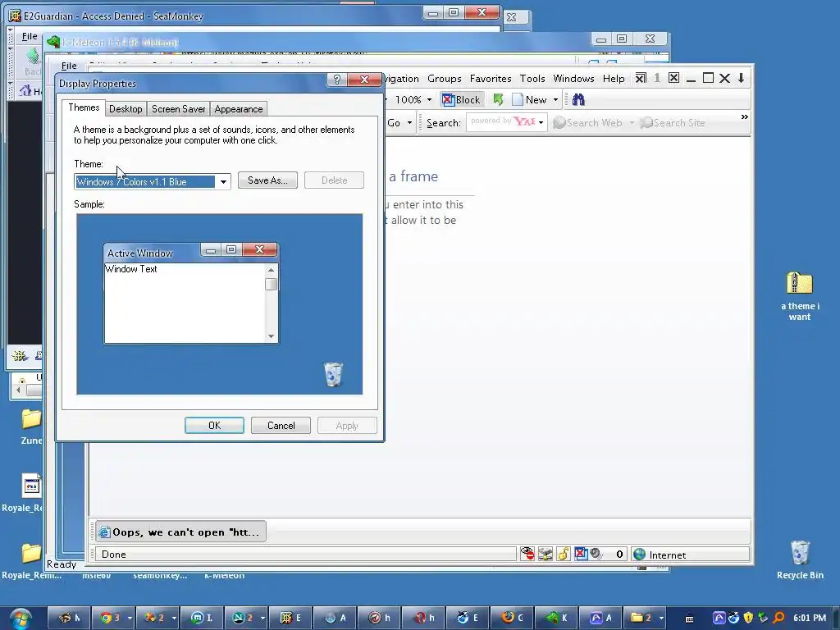This screenshot has width=840, height=630.
Task: Open the Go button dropdown arrow
Action: [410, 123]
